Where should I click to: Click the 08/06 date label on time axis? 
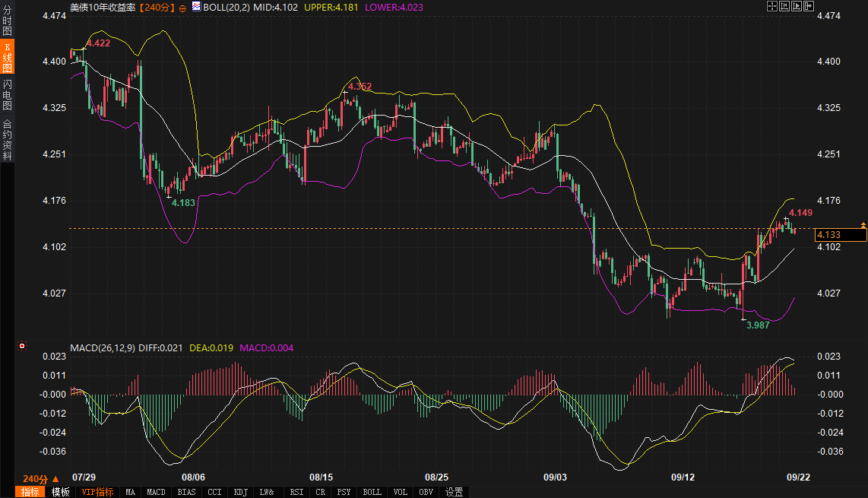click(x=193, y=477)
